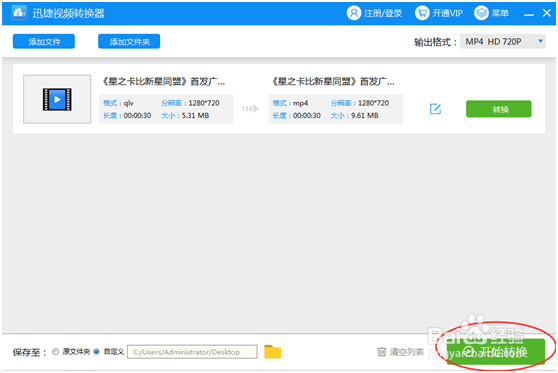The height and width of the screenshot is (373, 558).
Task: Click the 添加文件夹 button
Action: (129, 41)
